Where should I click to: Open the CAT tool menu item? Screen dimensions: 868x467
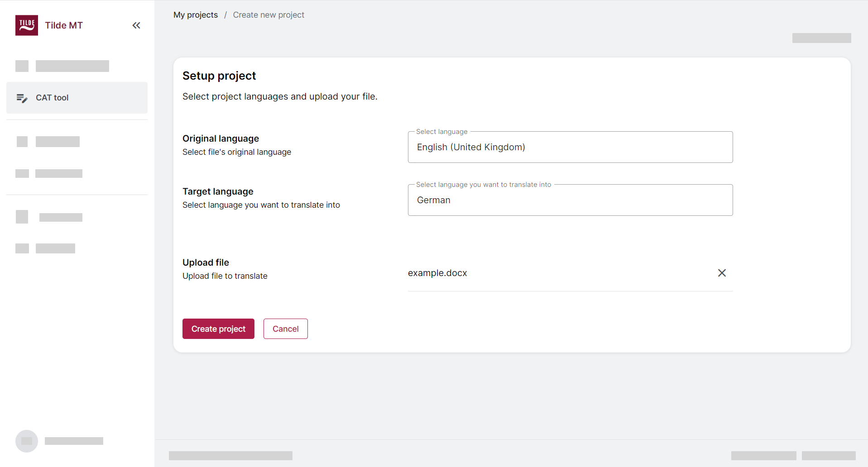77,98
